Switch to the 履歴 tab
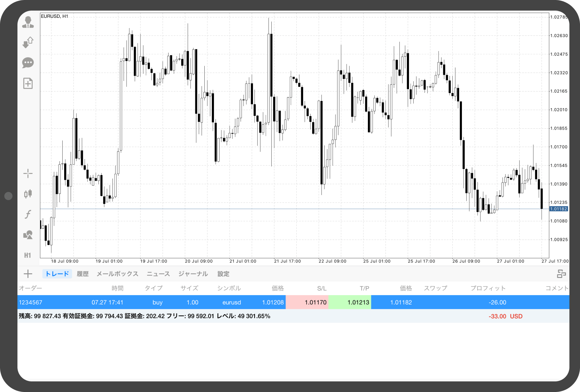Screen dimensions: 580x392 click(83, 274)
